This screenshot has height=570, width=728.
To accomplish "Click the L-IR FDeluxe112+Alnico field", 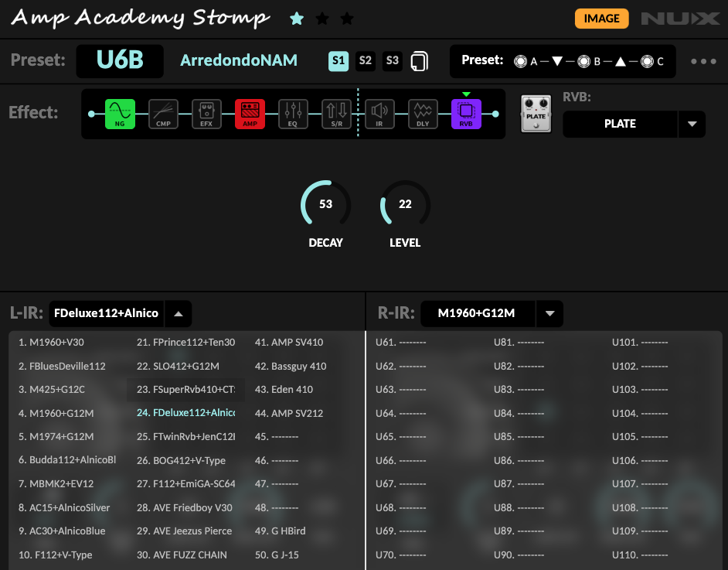I will 107,313.
